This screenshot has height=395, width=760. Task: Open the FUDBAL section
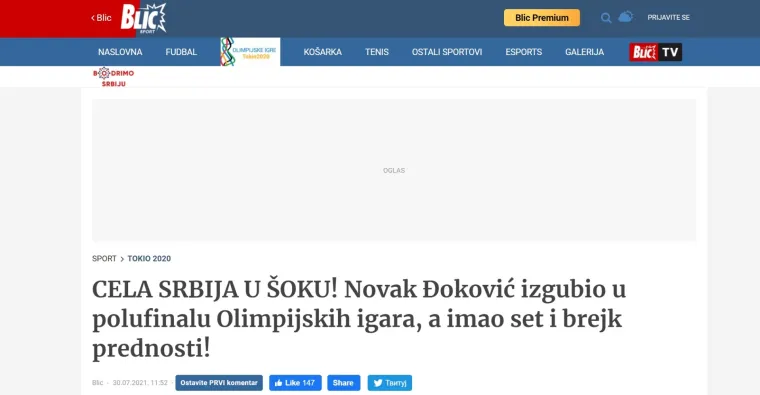point(181,52)
